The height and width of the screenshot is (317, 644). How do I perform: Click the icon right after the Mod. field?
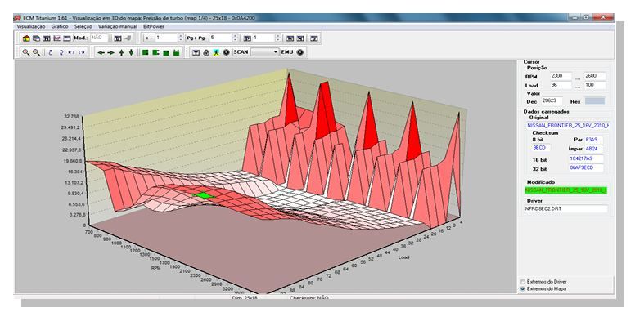tap(118, 38)
